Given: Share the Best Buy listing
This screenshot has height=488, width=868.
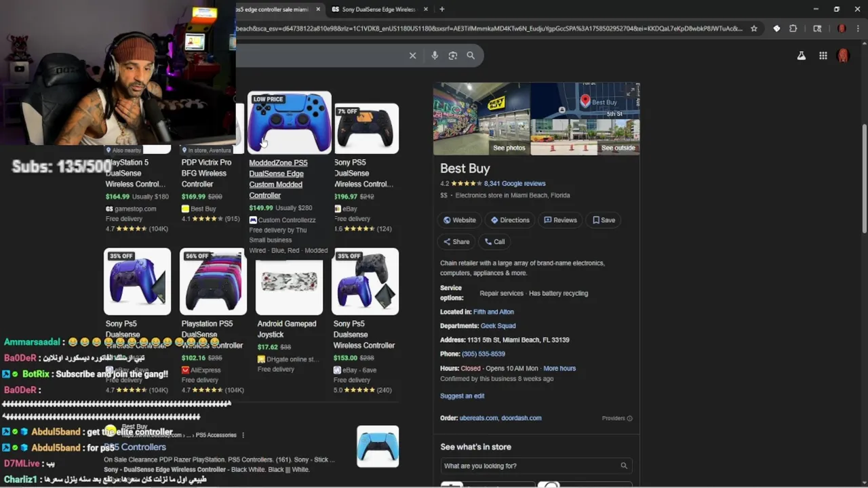Looking at the screenshot, I should click(456, 242).
